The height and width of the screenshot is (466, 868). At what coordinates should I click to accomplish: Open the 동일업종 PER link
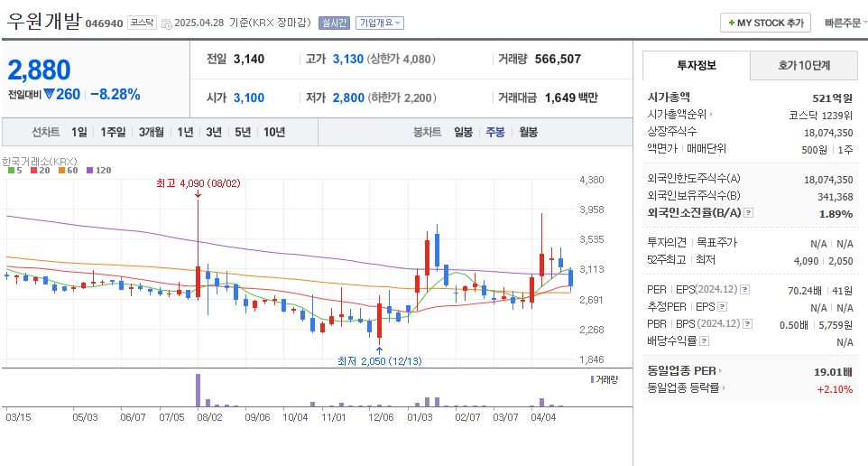coord(681,370)
